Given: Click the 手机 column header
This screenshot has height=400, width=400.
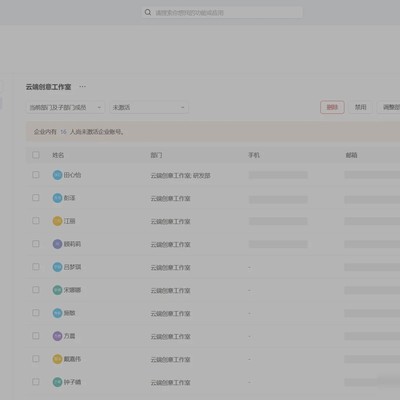Looking at the screenshot, I should tap(254, 155).
